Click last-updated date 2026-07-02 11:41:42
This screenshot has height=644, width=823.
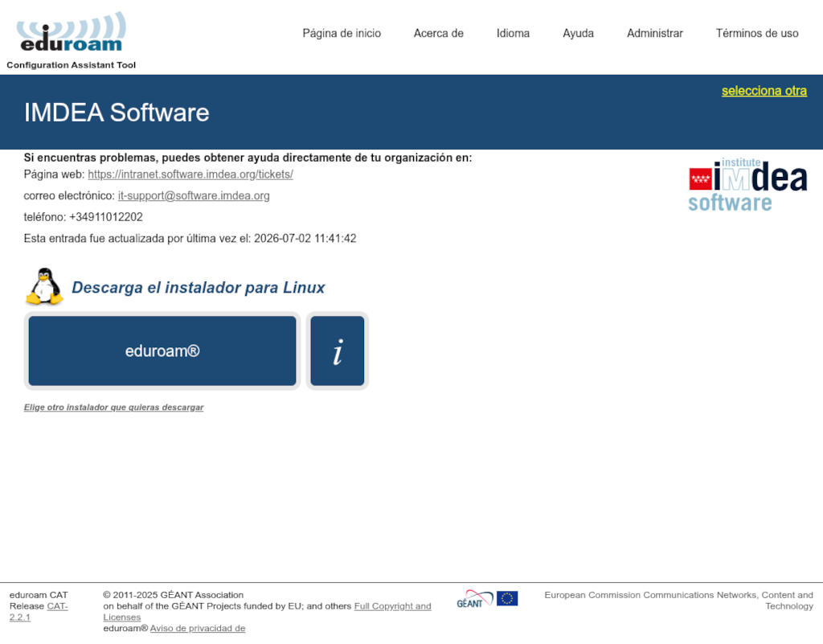click(x=305, y=239)
